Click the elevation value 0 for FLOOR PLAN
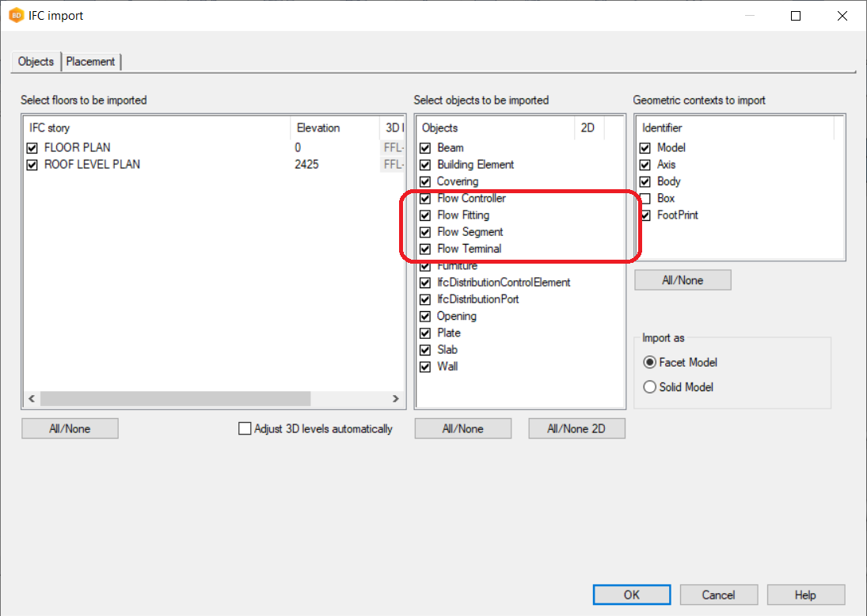The image size is (867, 616). pos(298,147)
